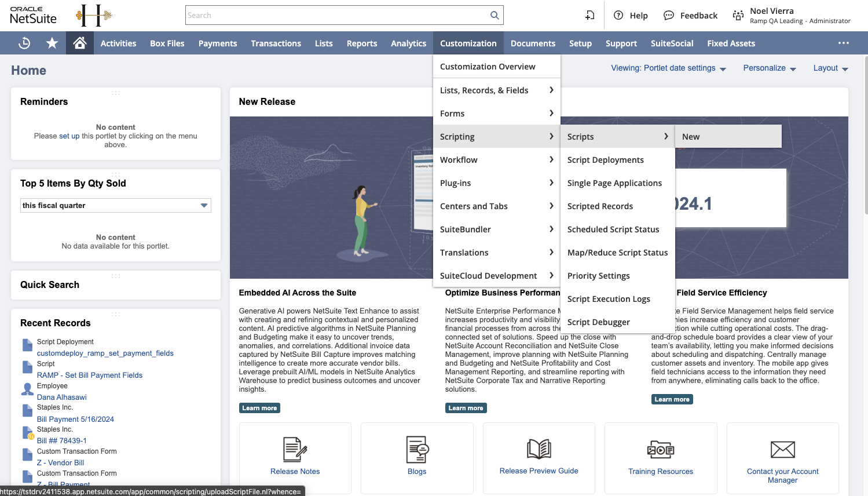The width and height of the screenshot is (868, 496).
Task: Choose Script Execution Logs menu item
Action: coord(617,298)
